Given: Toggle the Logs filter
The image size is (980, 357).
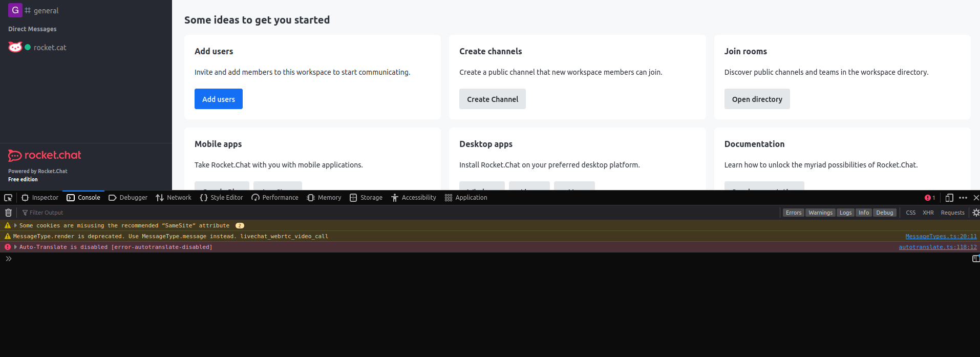Looking at the screenshot, I should [x=845, y=213].
